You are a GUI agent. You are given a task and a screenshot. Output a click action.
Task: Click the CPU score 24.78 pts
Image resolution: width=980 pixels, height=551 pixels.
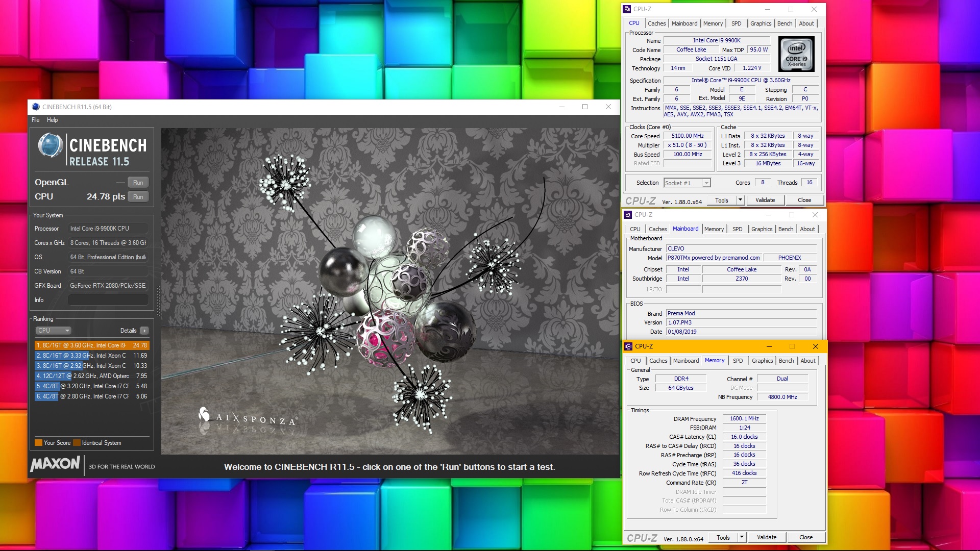(x=106, y=196)
